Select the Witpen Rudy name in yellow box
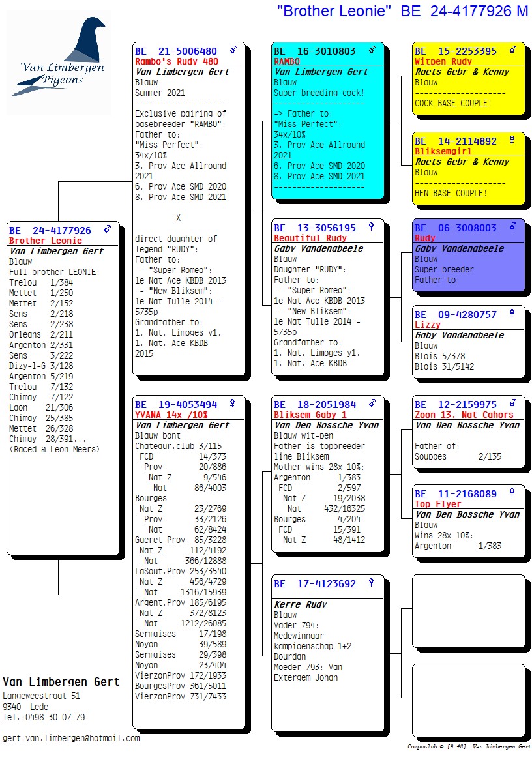The width and height of the screenshot is (532, 764). click(x=443, y=61)
